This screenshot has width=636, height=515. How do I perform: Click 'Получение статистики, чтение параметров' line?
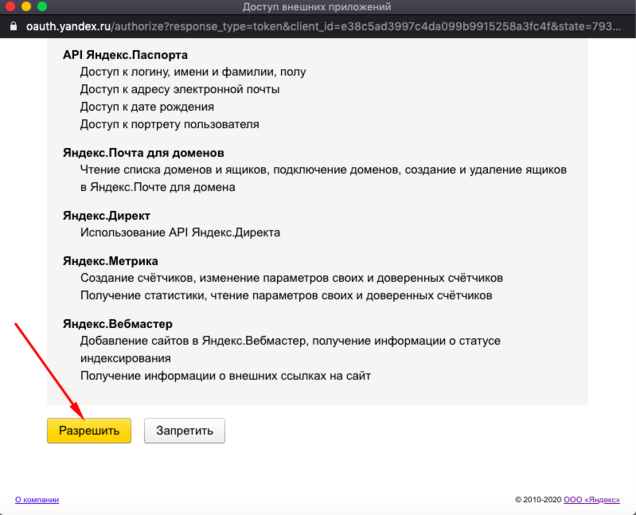pos(286,295)
